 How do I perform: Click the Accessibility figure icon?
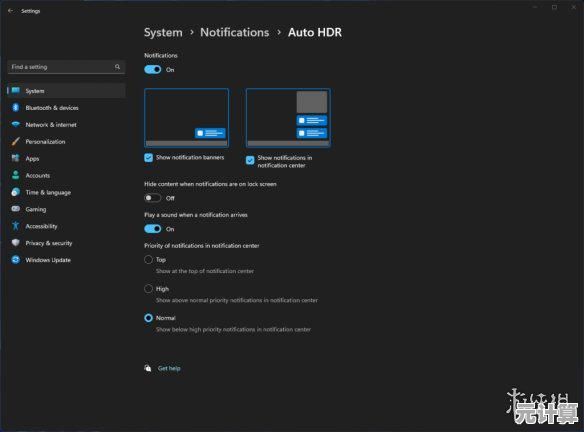[x=15, y=226]
